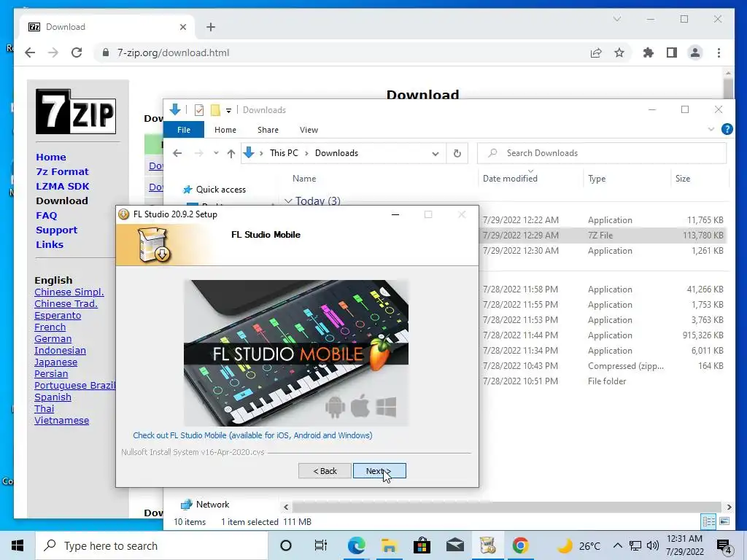This screenshot has width=747, height=560.
Task: Open the Customize Quick Access Toolbar dropdown
Action: click(x=228, y=111)
